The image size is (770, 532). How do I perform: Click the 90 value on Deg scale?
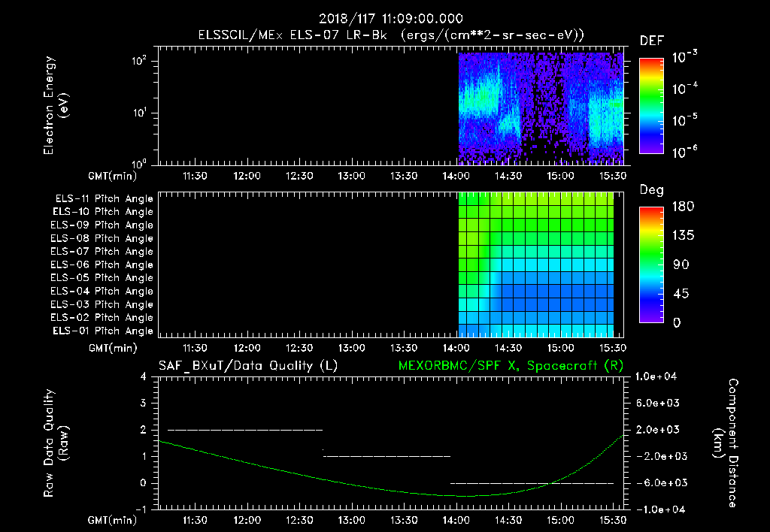pos(681,264)
